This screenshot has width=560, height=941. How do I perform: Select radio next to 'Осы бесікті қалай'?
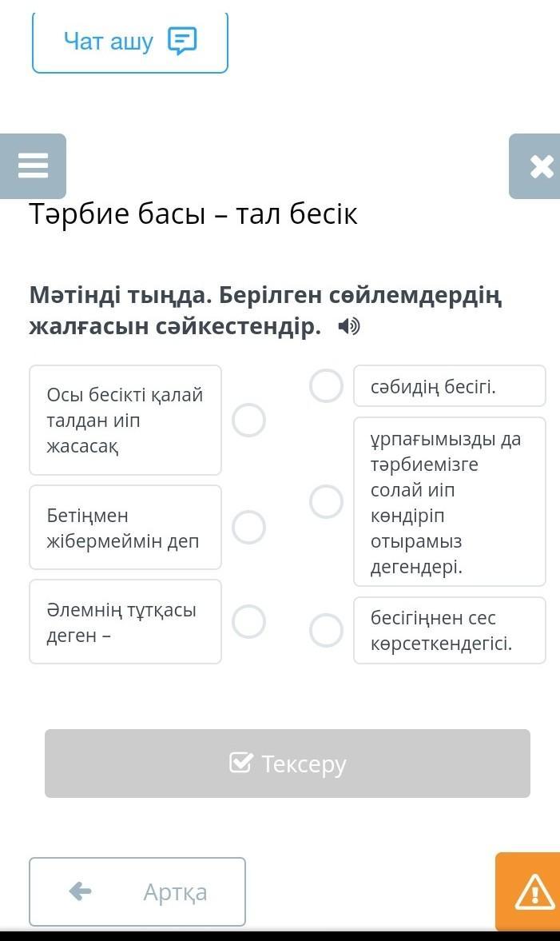(248, 420)
